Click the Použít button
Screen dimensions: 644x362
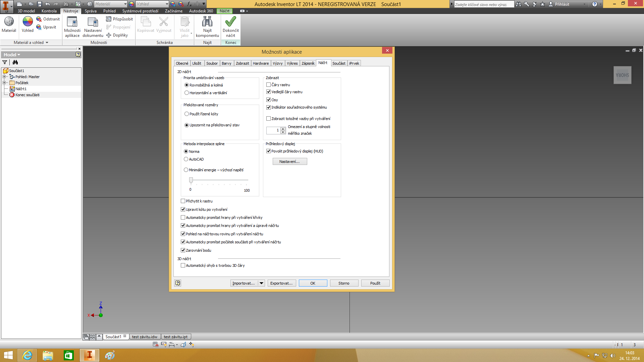click(x=375, y=283)
